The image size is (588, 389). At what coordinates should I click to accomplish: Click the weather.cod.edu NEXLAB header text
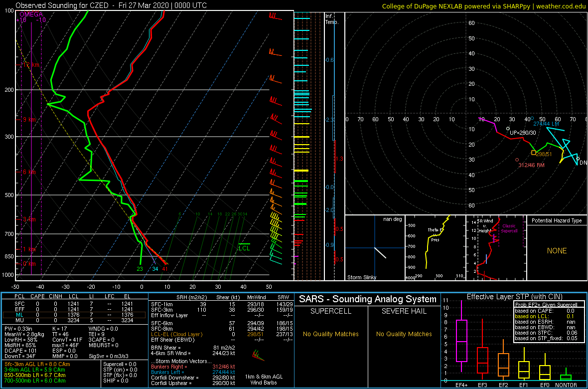[x=483, y=6]
